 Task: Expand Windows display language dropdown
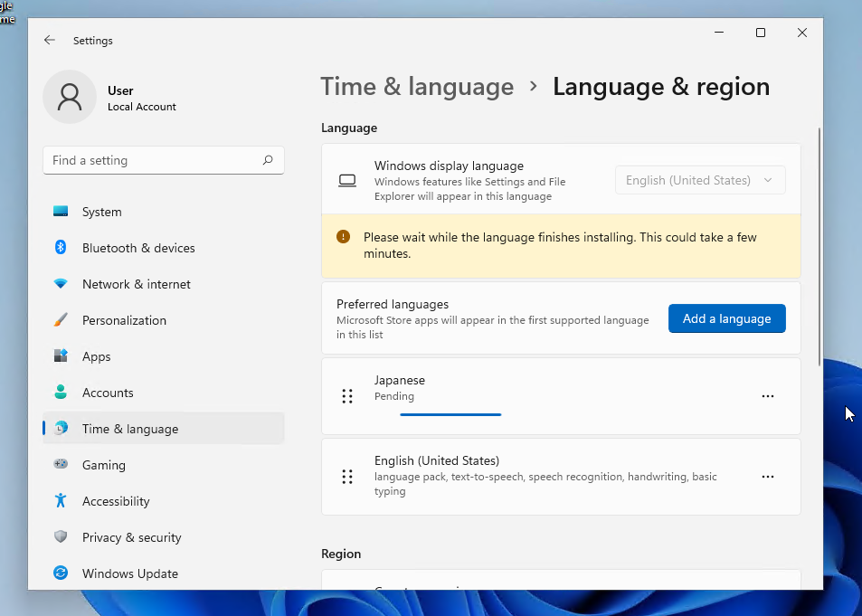coord(700,180)
